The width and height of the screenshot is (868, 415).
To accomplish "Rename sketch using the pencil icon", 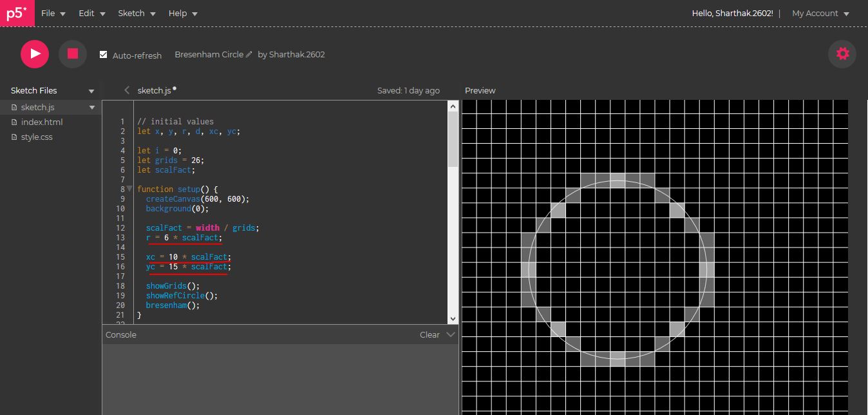I will point(248,54).
